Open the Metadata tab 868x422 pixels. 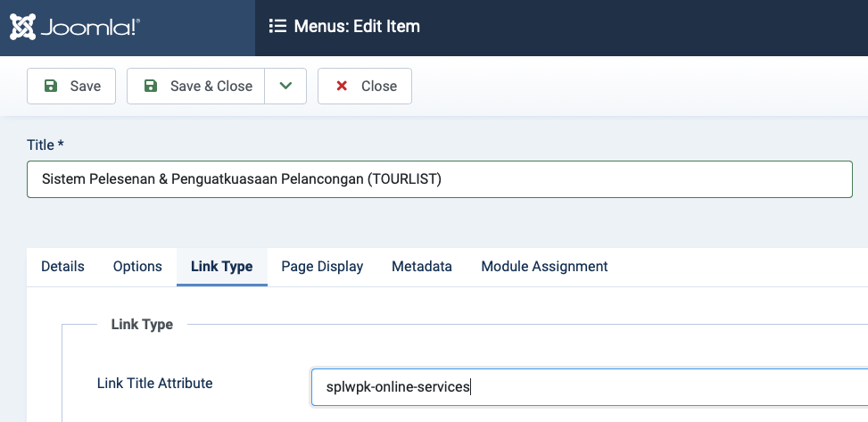tap(422, 266)
